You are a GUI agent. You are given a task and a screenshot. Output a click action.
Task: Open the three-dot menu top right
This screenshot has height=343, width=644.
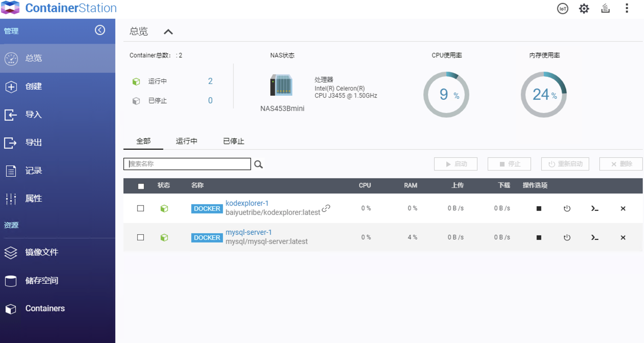click(x=627, y=8)
